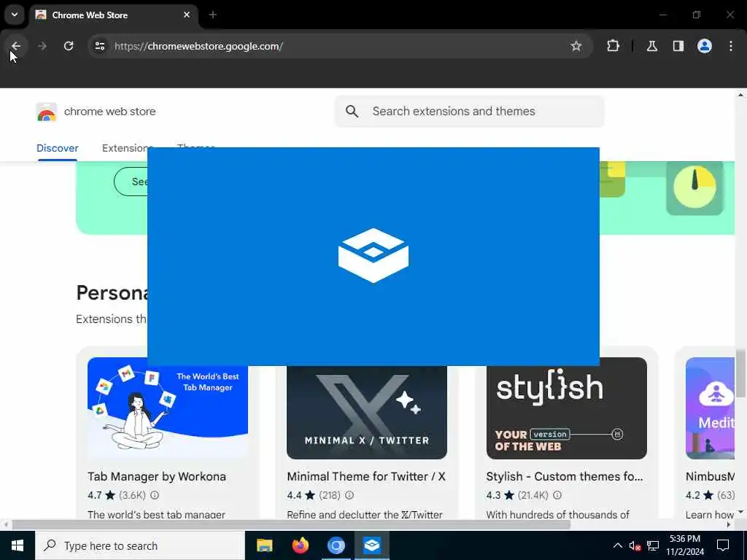Open Chrome Labs flask icon
This screenshot has width=747, height=560.
pyautogui.click(x=651, y=46)
